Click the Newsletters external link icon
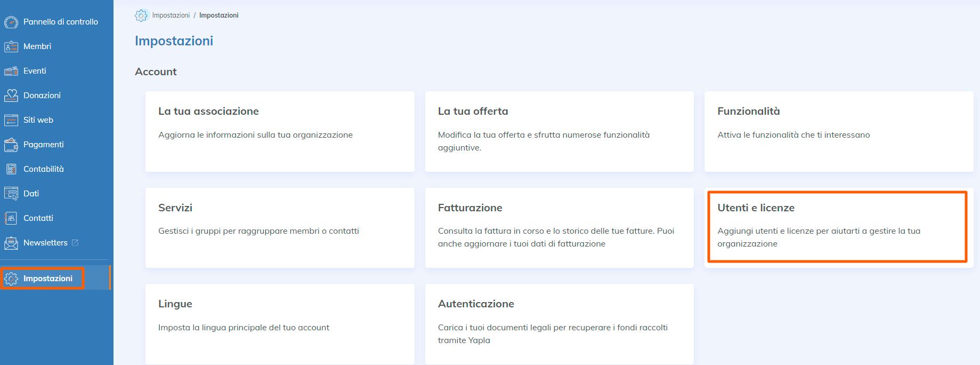 coord(75,243)
